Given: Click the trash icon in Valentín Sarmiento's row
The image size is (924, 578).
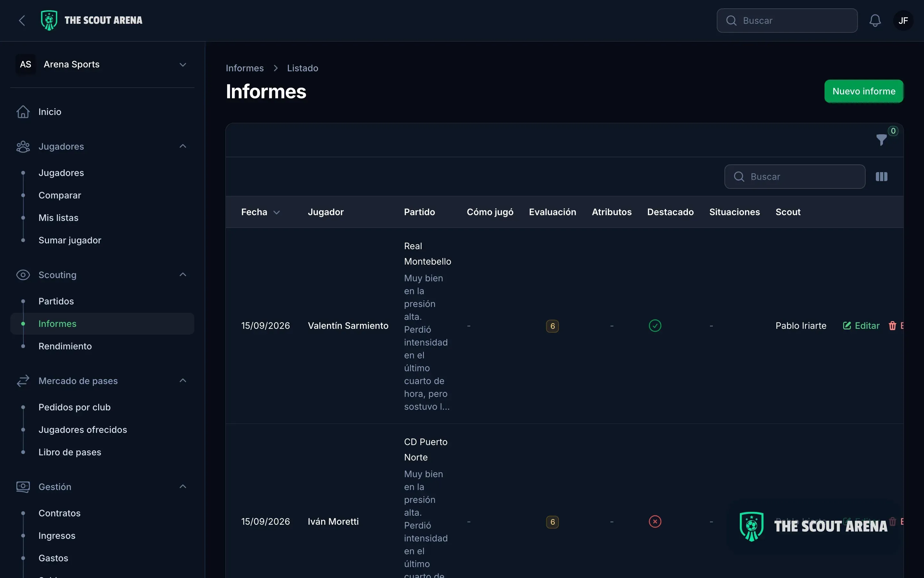Looking at the screenshot, I should [x=892, y=326].
